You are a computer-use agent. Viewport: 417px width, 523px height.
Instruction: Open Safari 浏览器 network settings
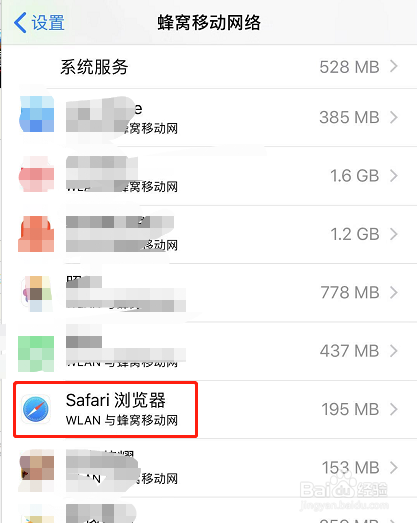(x=210, y=409)
